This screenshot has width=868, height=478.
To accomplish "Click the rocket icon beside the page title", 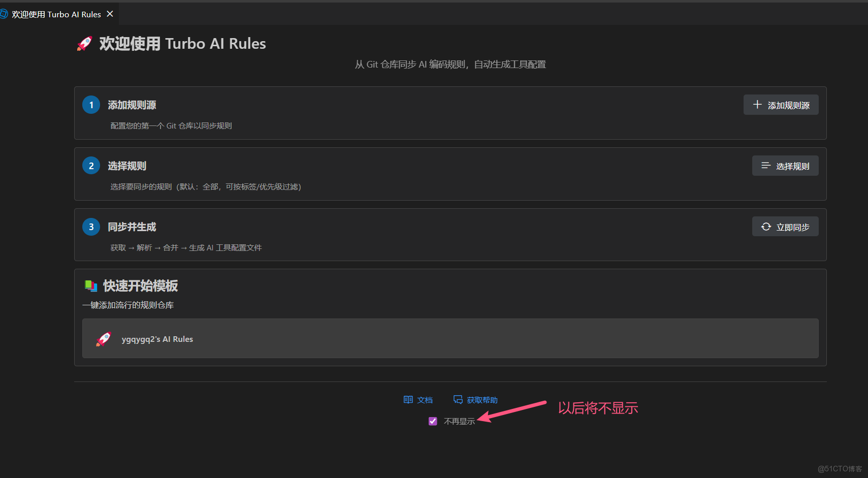I will click(x=84, y=44).
